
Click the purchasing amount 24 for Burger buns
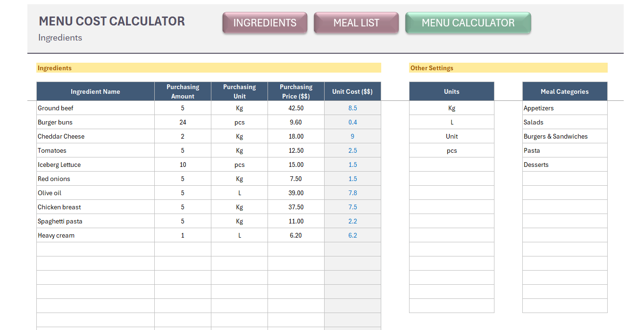point(183,122)
